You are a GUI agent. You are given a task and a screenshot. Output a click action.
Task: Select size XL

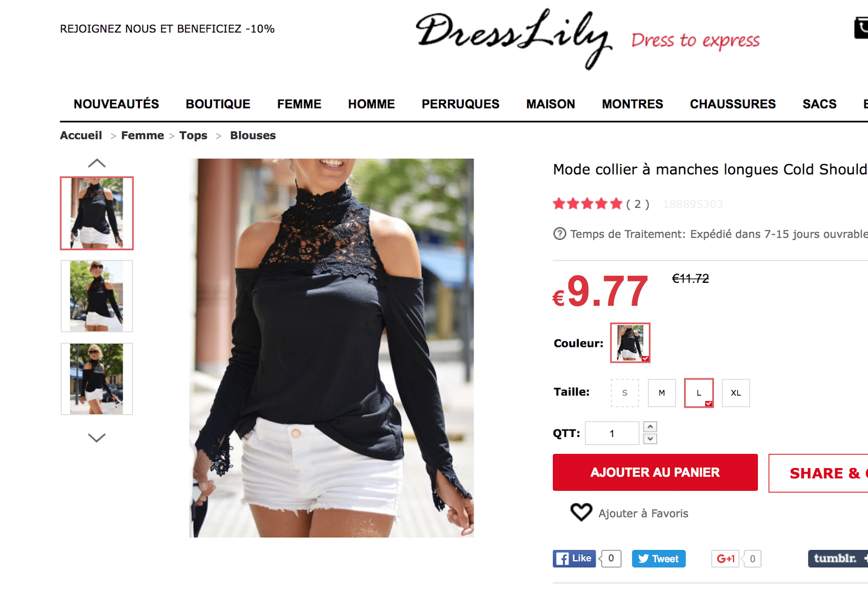click(736, 393)
